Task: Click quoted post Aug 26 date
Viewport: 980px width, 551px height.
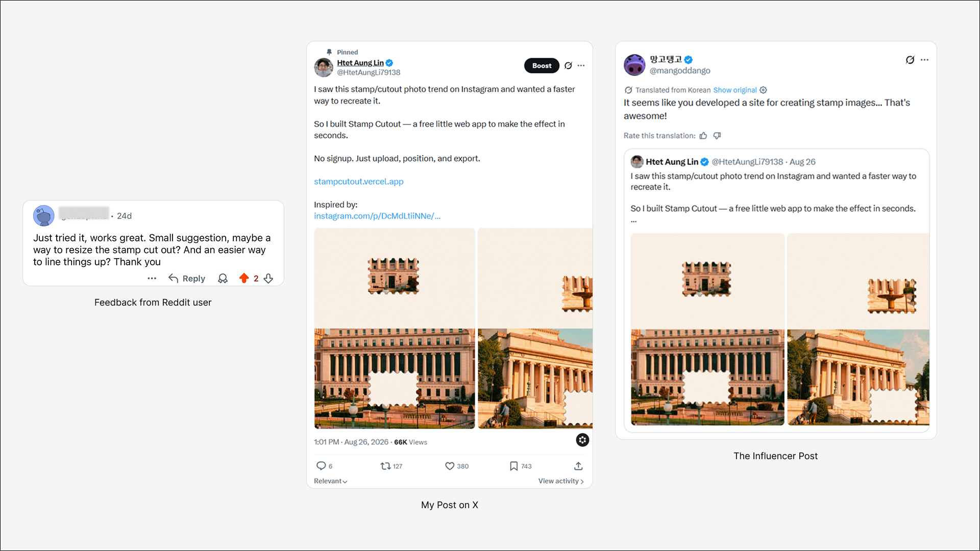Action: coord(802,162)
